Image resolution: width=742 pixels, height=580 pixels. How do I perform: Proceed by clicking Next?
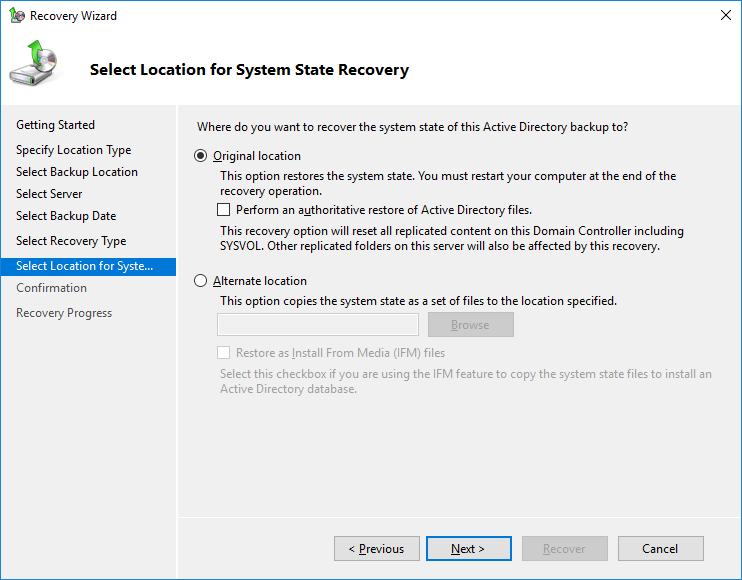click(x=468, y=549)
